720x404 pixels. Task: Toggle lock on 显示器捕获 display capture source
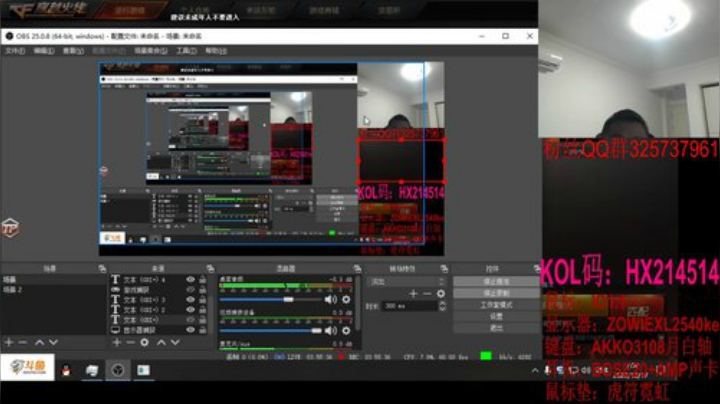(x=202, y=330)
